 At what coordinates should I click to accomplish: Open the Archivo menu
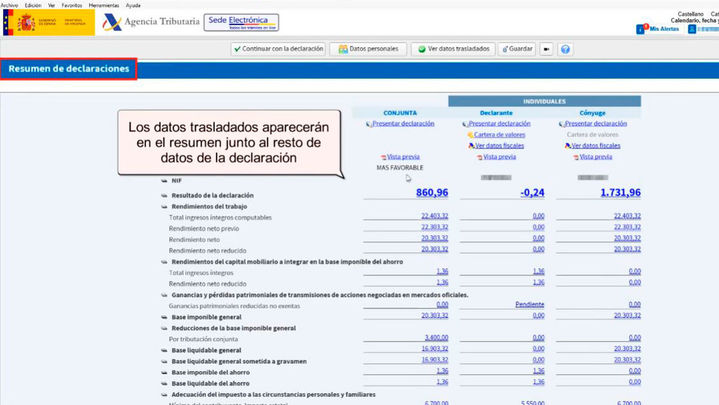pos(9,5)
